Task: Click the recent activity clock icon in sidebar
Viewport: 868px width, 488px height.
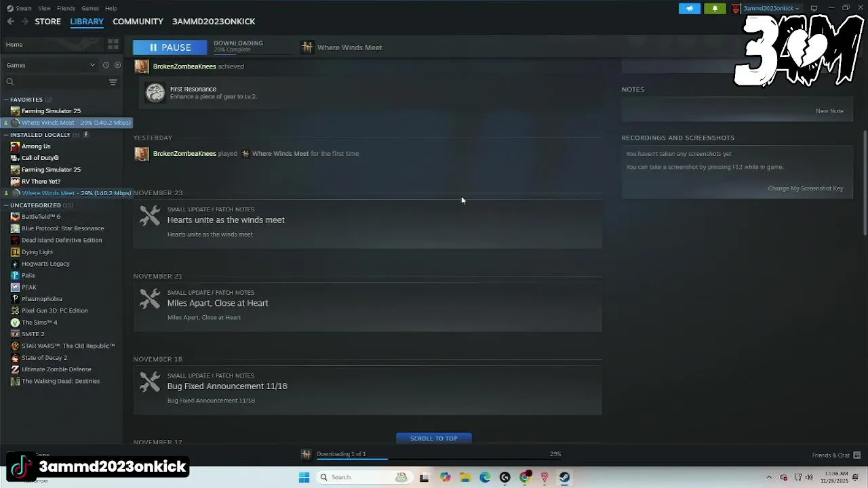Action: coord(106,65)
